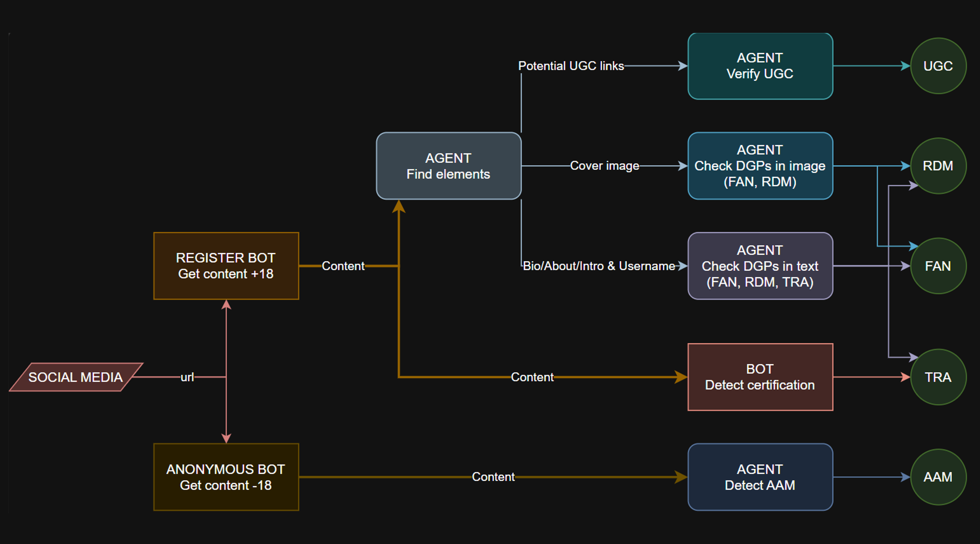Select AGENT Check DGPs in text node
980x544 pixels.
[760, 266]
